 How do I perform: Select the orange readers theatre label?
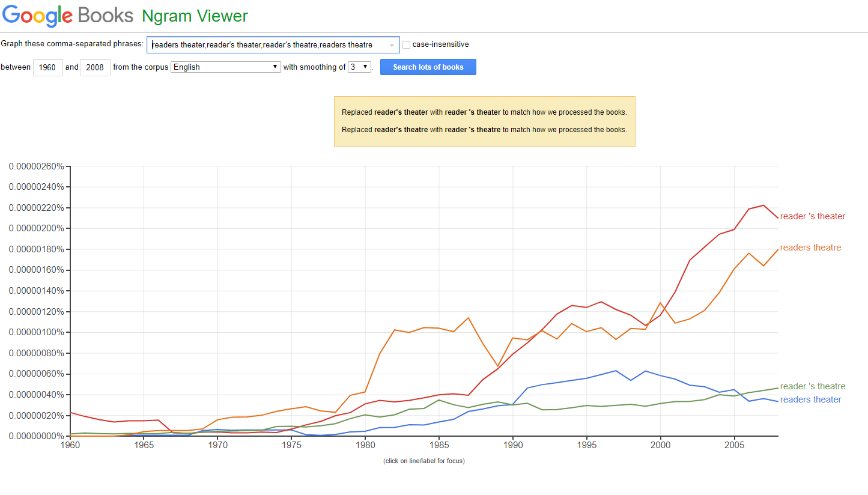[x=810, y=247]
